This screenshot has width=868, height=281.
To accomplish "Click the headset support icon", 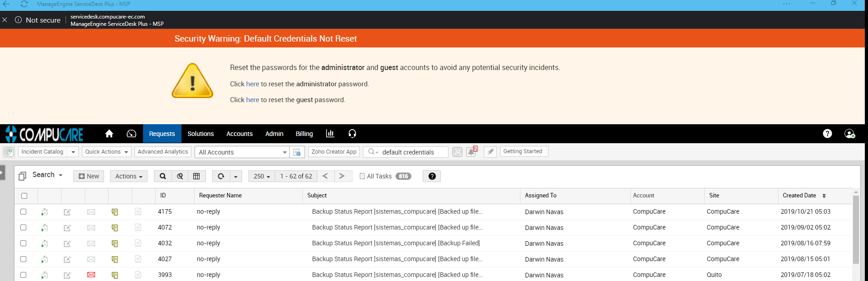I will (352, 134).
